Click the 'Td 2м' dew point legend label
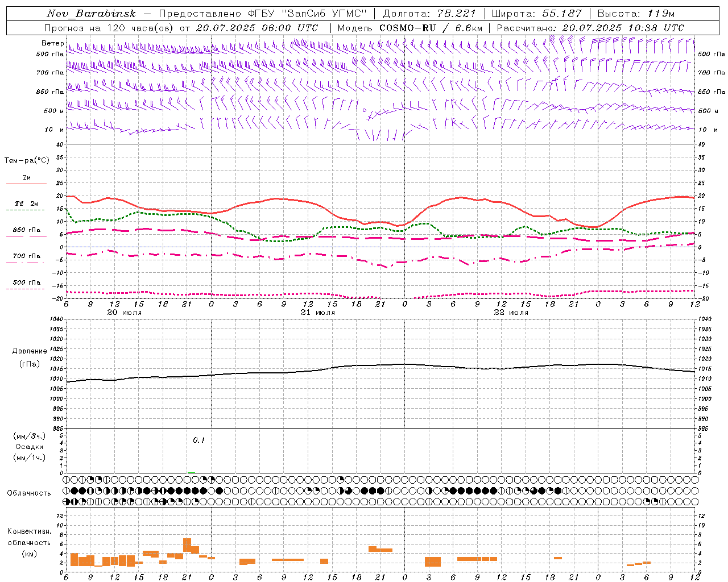Screen dimensions: 728x582 click(x=27, y=203)
